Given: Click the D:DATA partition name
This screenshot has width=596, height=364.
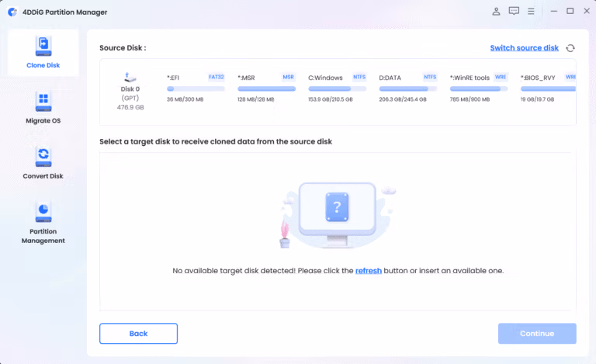Looking at the screenshot, I should click(390, 78).
